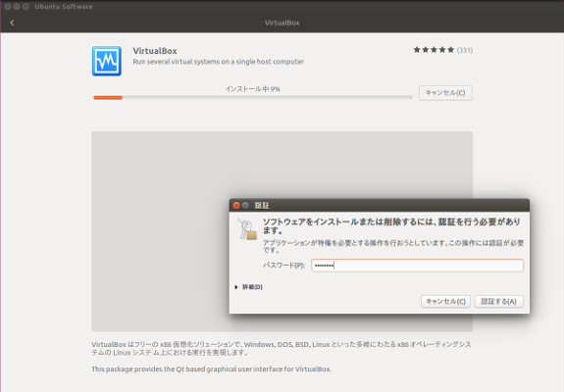Click 'This package provides the Qt based' text
The image size is (564, 392).
(211, 369)
